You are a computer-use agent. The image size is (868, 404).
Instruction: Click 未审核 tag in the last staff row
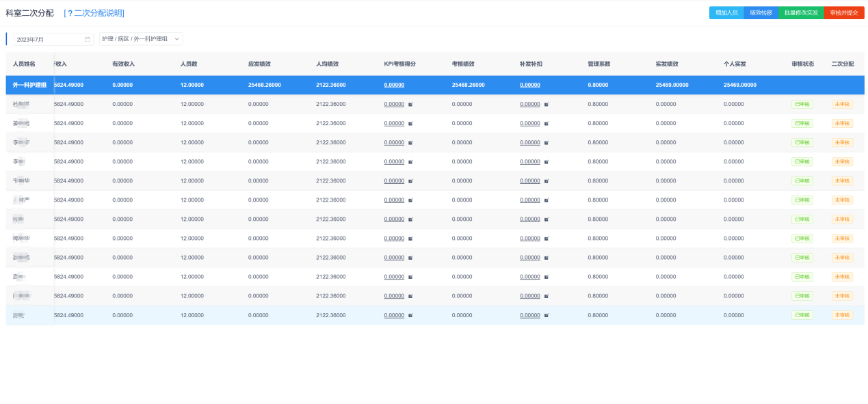842,315
